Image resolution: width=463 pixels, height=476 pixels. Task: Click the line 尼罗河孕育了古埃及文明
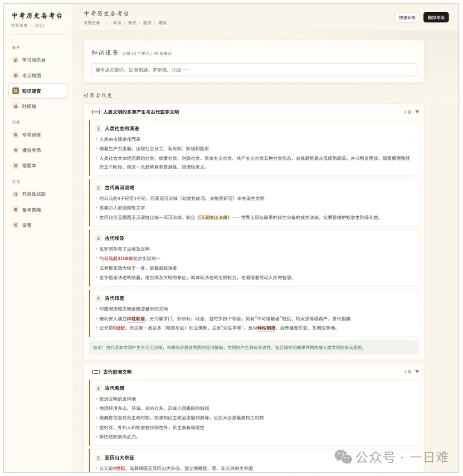(124, 249)
